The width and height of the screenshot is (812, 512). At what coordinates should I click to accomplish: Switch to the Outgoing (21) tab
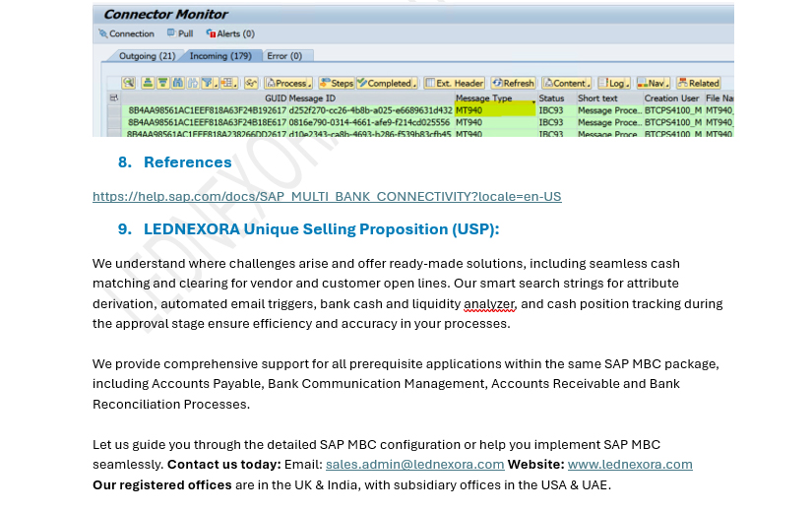coord(147,56)
